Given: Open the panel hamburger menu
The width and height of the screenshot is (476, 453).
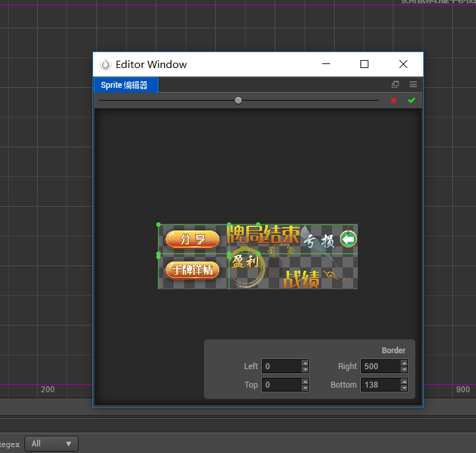Looking at the screenshot, I should (x=413, y=85).
